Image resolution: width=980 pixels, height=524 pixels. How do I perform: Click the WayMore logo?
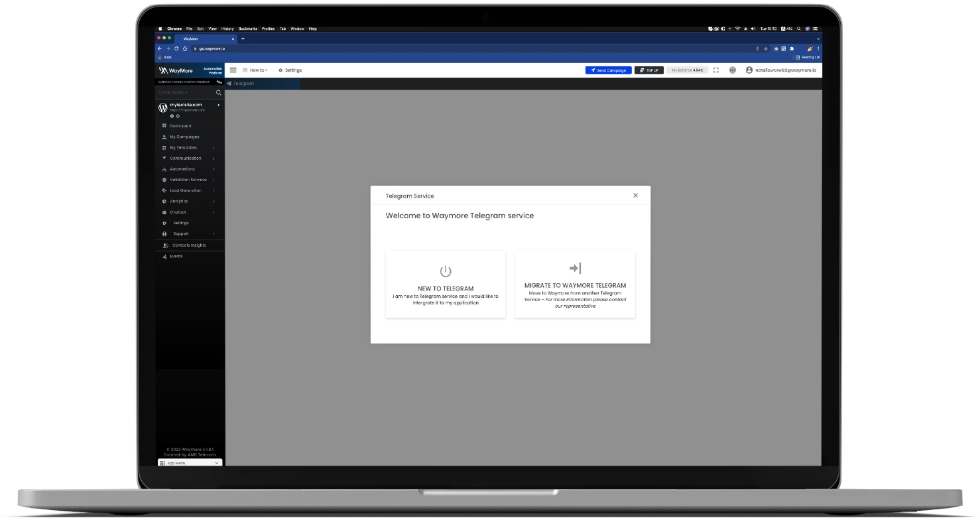point(176,70)
